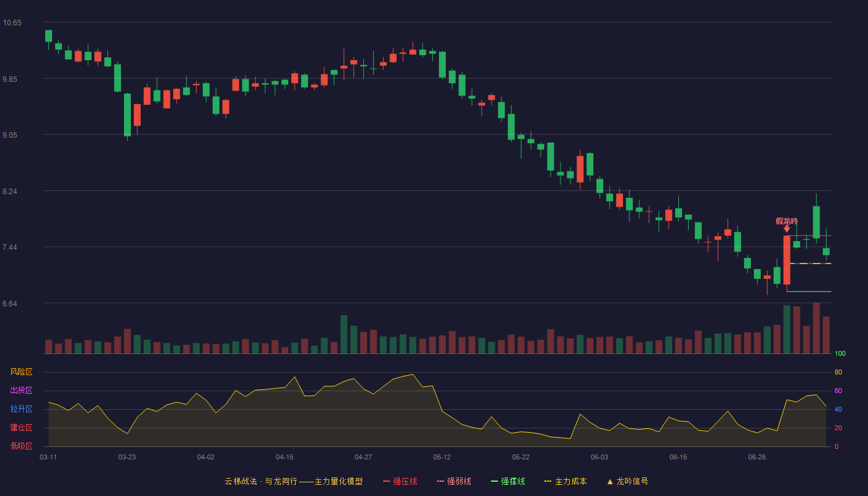Viewport: 868px width, 496px height.
Task: Select the large red candle under 假龙吟
Action: pos(787,260)
